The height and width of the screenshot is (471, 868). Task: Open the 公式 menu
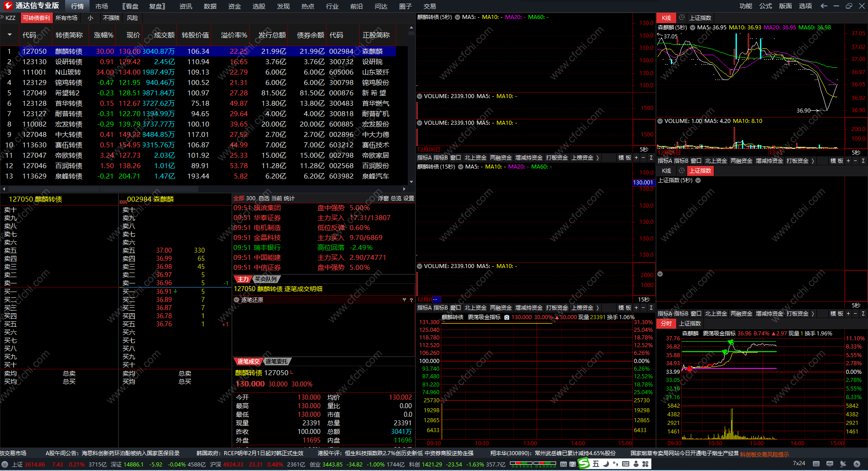766,6
